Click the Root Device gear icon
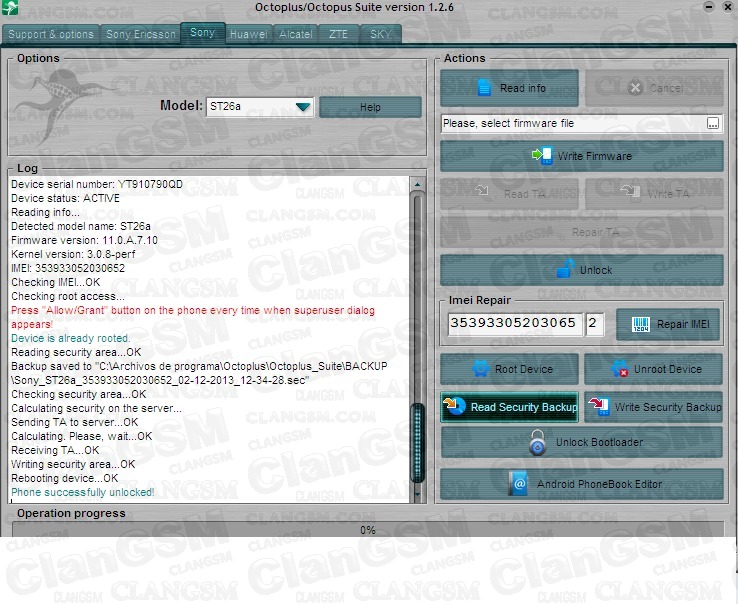The width and height of the screenshot is (738, 604). 481,369
